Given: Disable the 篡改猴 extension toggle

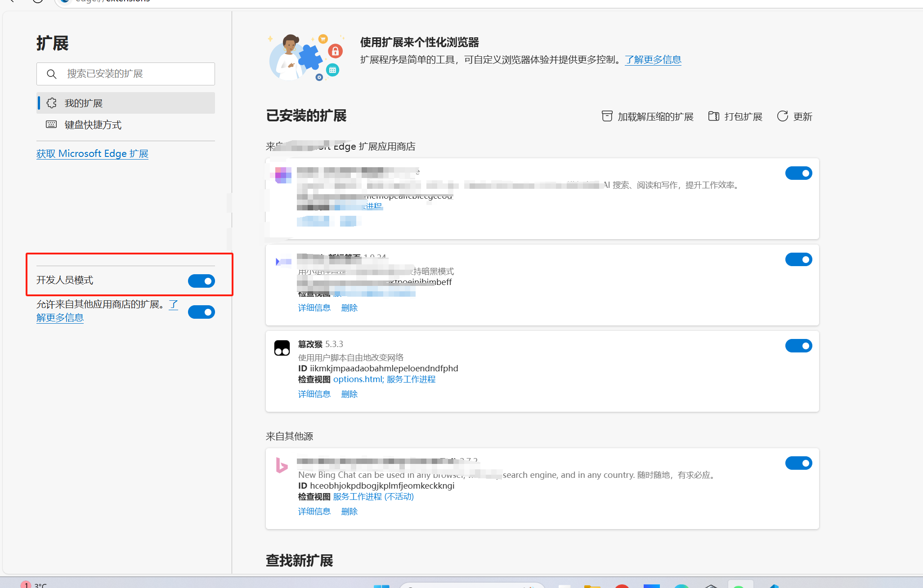Looking at the screenshot, I should click(798, 346).
